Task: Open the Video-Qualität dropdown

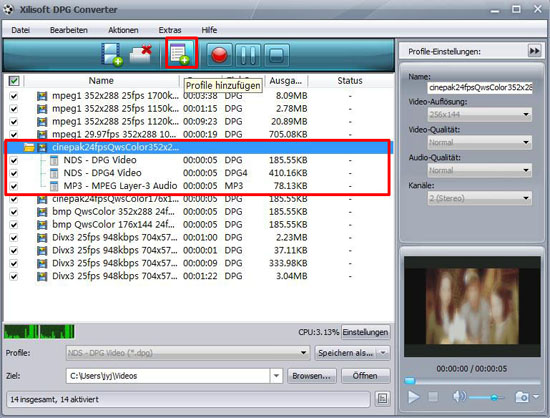Action: pyautogui.click(x=479, y=142)
